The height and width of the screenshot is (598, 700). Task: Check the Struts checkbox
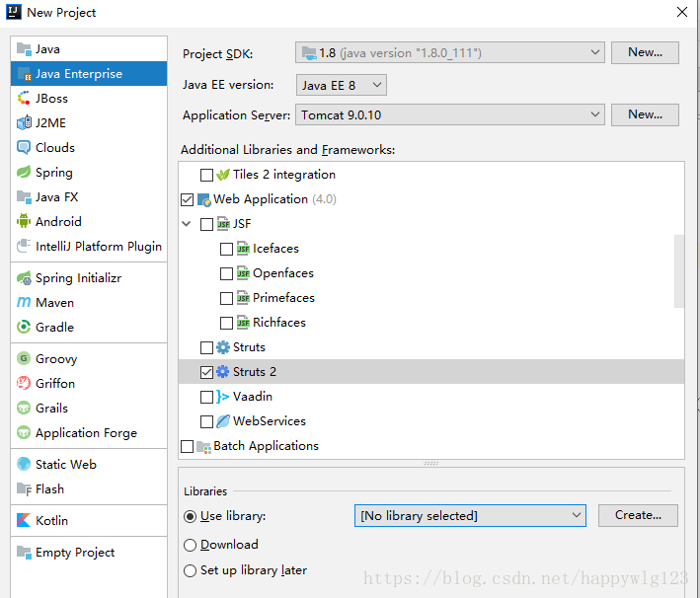coord(206,347)
